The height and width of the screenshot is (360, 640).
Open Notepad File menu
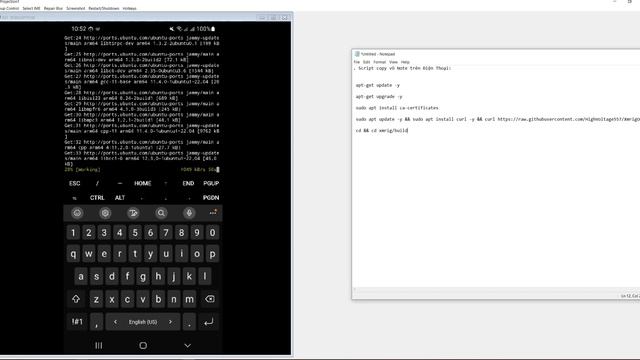[x=357, y=62]
